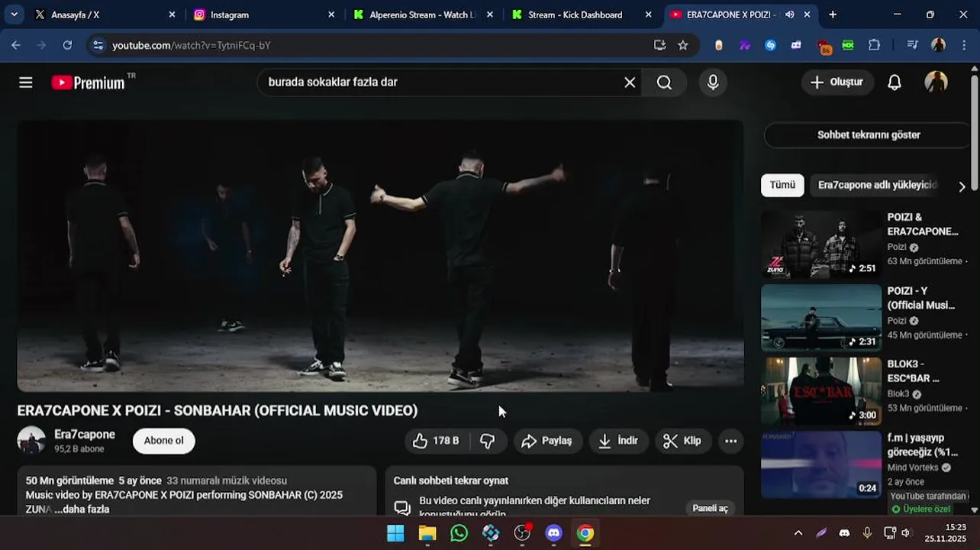
Task: Open File Explorer from the taskbar
Action: [427, 533]
